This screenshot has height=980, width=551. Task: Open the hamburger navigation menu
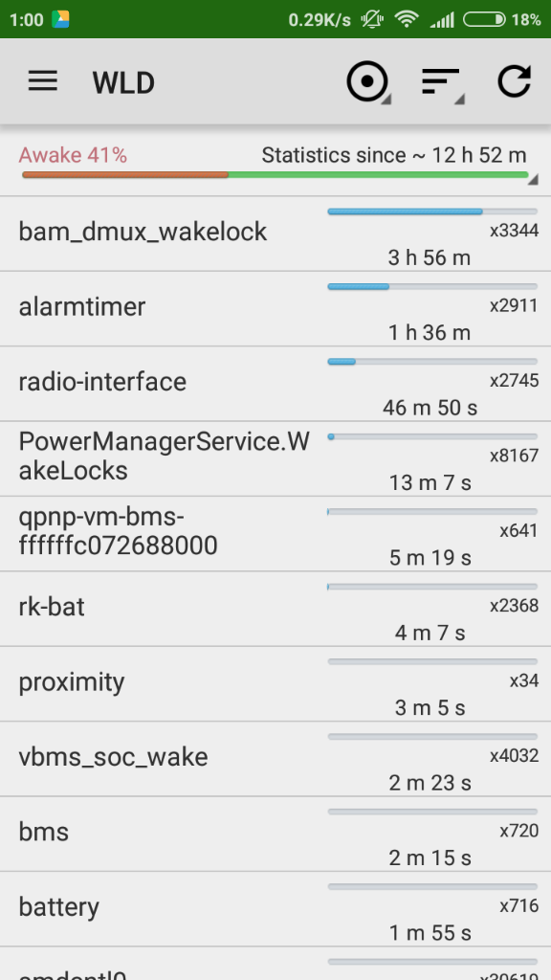[x=42, y=82]
